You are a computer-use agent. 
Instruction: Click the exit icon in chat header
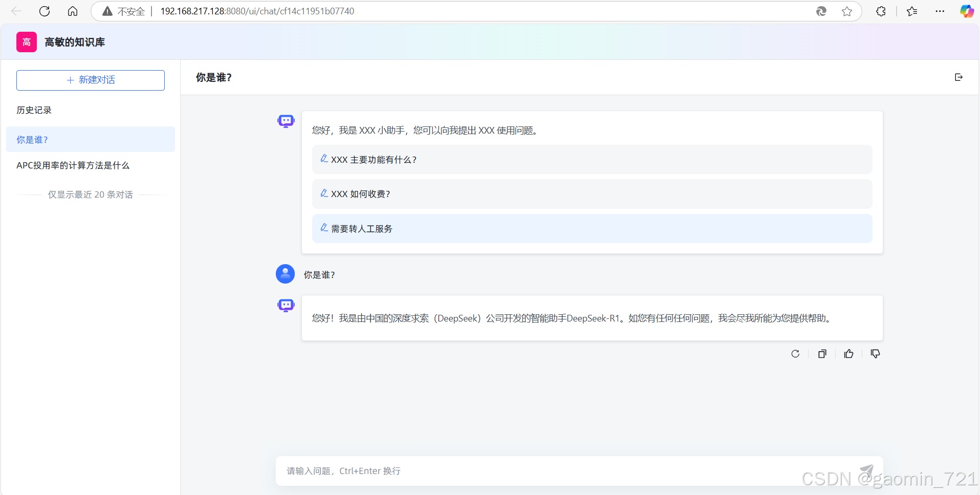pyautogui.click(x=959, y=77)
